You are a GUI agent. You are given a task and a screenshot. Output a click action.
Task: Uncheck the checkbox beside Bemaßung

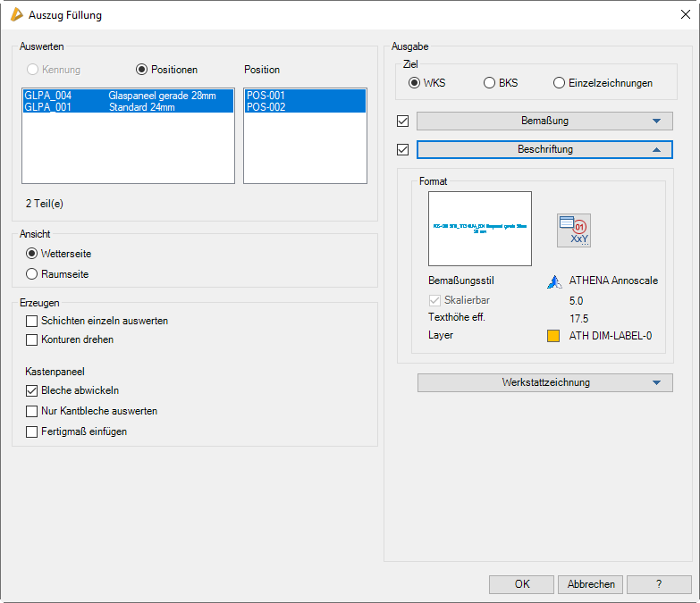(x=402, y=121)
